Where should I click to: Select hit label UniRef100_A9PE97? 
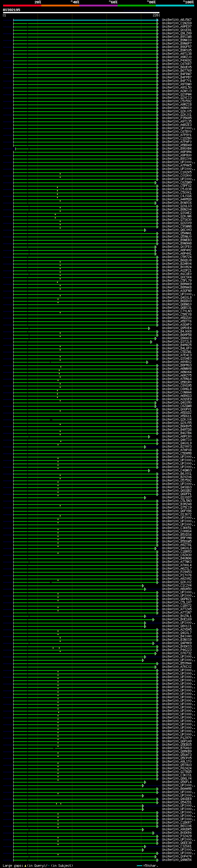tap(177, 26)
